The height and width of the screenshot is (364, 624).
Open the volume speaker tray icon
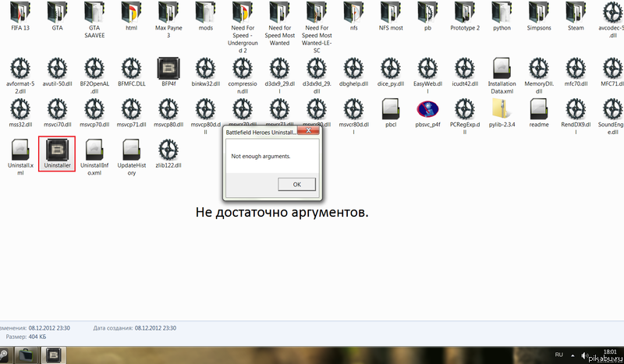(584, 355)
